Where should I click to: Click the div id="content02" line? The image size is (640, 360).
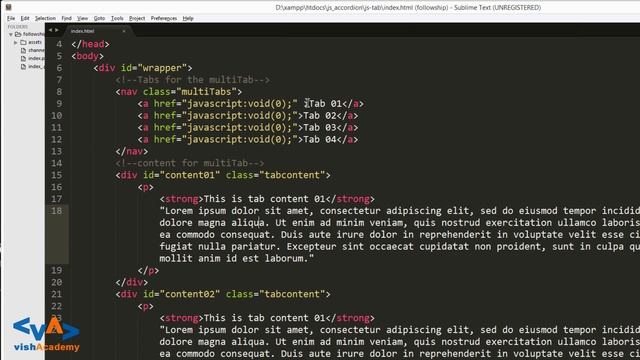coord(223,294)
